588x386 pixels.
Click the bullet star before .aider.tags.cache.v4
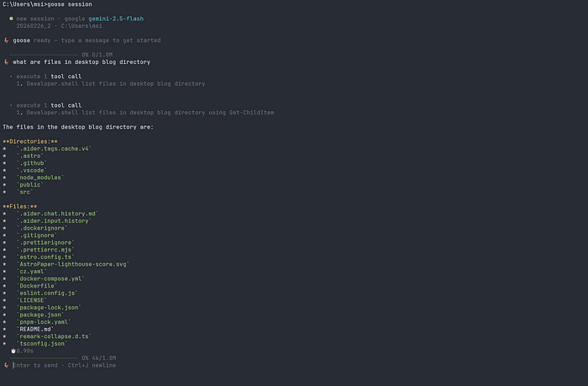(x=4, y=149)
